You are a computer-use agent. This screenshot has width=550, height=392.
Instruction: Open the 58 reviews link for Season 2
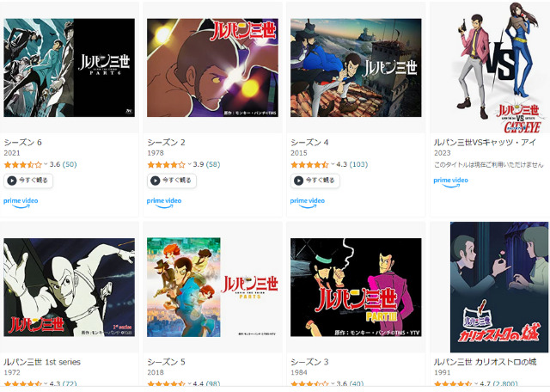213,164
